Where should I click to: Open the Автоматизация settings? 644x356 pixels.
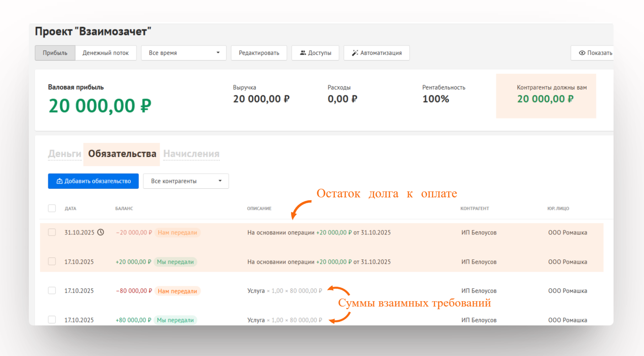click(377, 53)
